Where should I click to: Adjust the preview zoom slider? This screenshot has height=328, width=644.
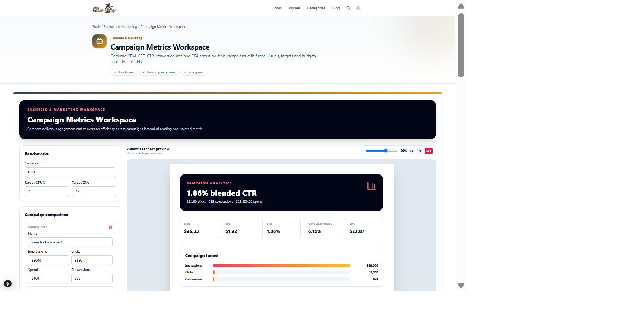(x=381, y=151)
